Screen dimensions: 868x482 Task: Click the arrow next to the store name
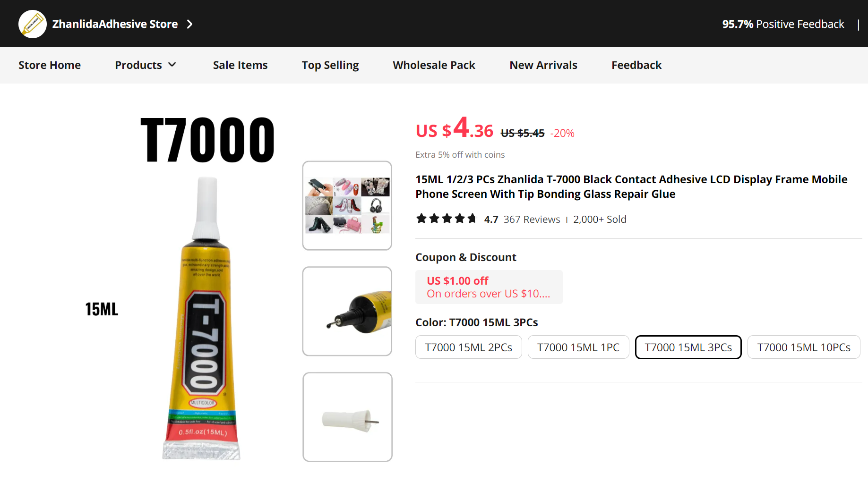[x=189, y=24]
